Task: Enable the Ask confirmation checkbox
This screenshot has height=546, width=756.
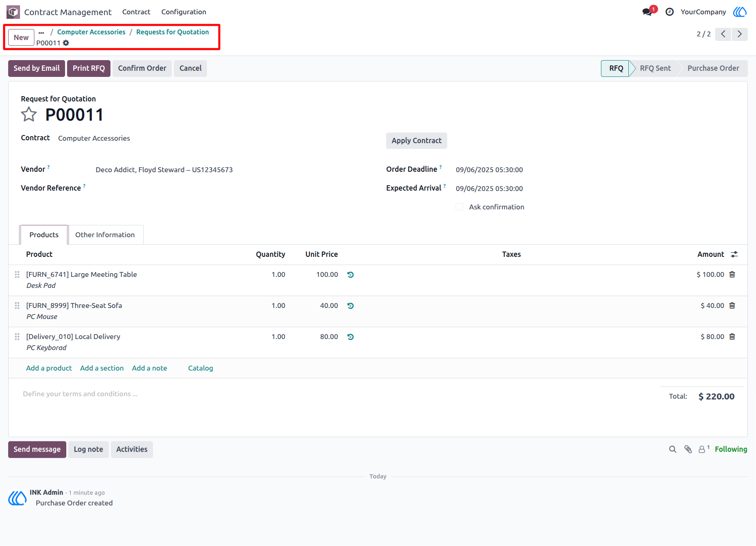Action: [x=459, y=207]
